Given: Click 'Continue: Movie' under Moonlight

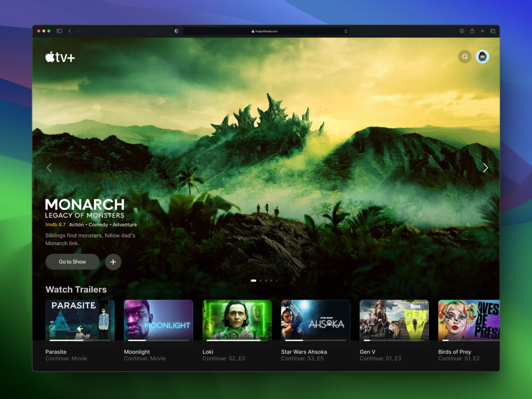Looking at the screenshot, I should (145, 358).
